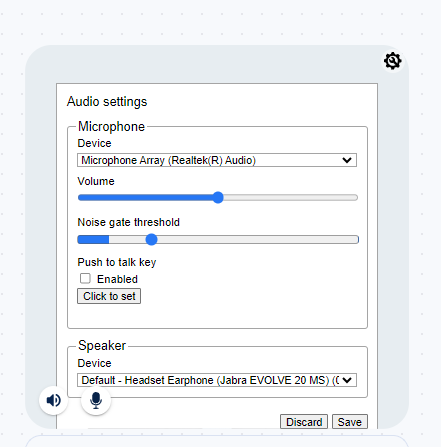Mute the microphone with the round mic icon
The image size is (441, 447).
pos(96,400)
